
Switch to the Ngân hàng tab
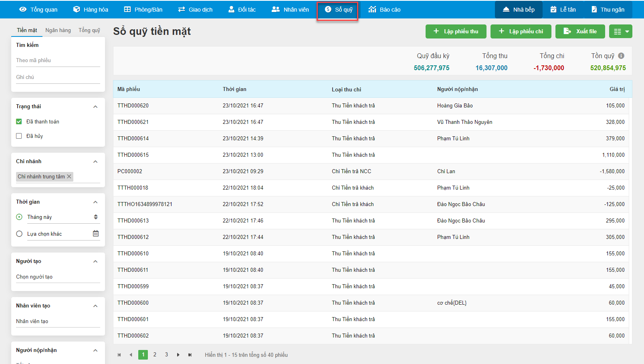pos(58,30)
